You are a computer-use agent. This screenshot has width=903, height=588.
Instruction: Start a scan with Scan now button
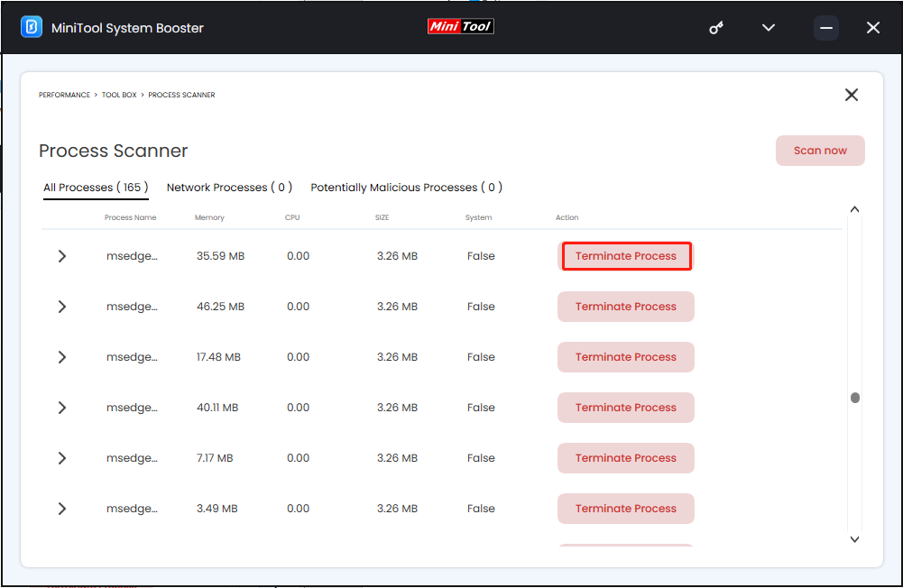coord(820,151)
